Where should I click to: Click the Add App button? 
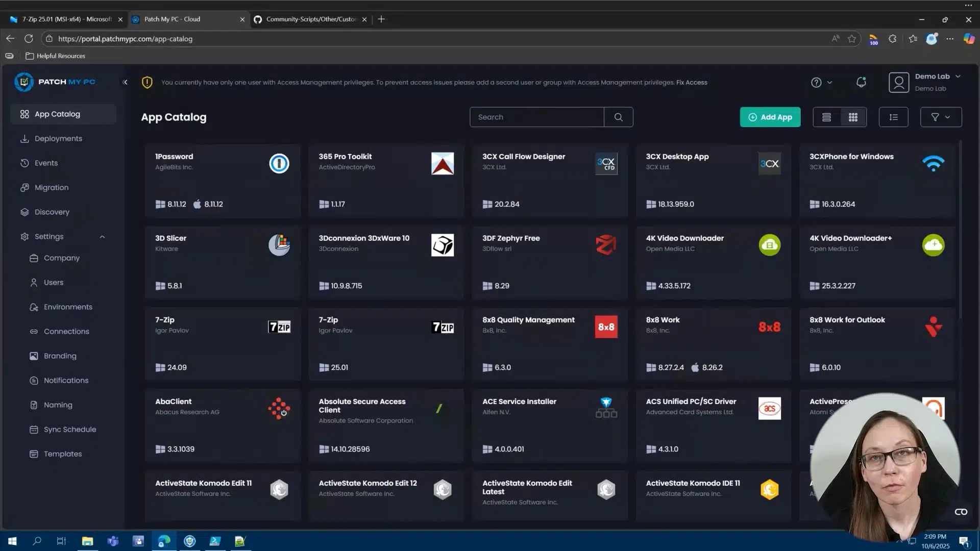[770, 117]
